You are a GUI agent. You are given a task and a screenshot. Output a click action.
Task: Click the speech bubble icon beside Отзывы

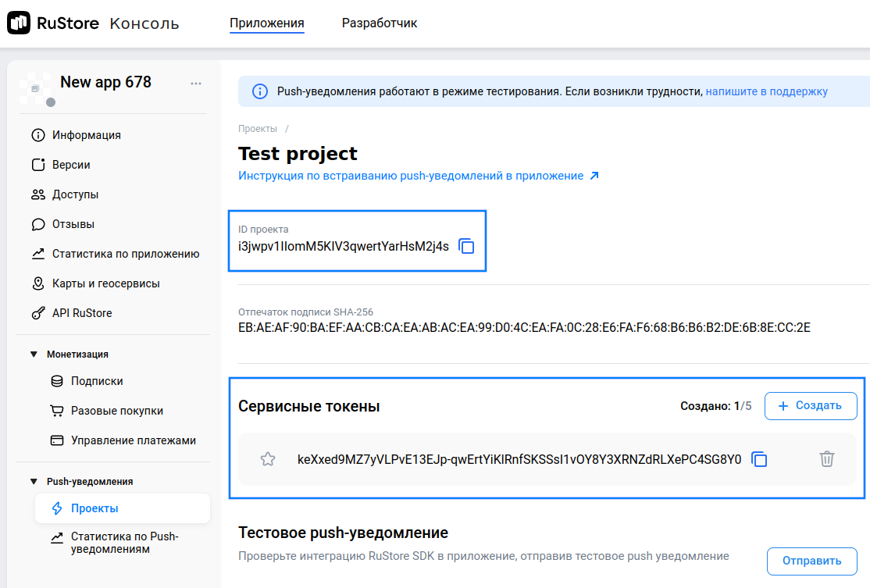tap(38, 224)
